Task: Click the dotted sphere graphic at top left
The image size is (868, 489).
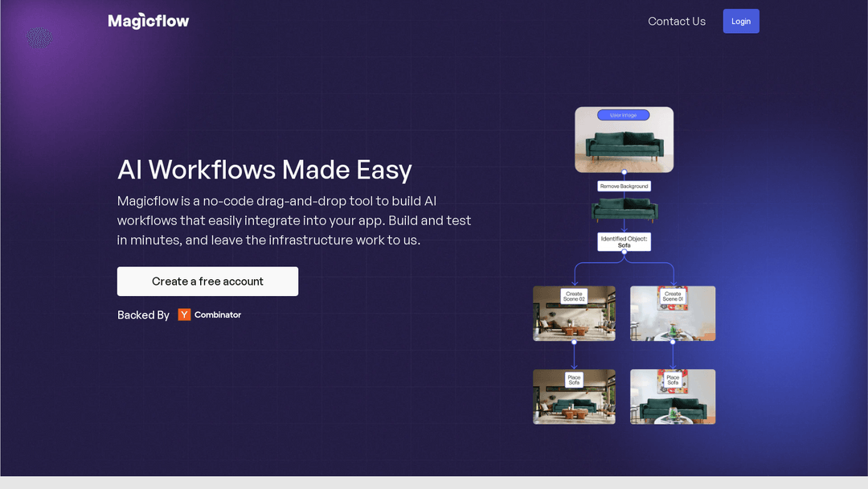Action: click(39, 37)
